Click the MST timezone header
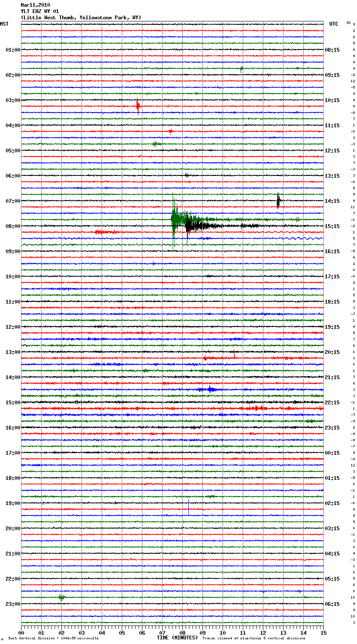The width and height of the screenshot is (357, 644). click(x=4, y=24)
